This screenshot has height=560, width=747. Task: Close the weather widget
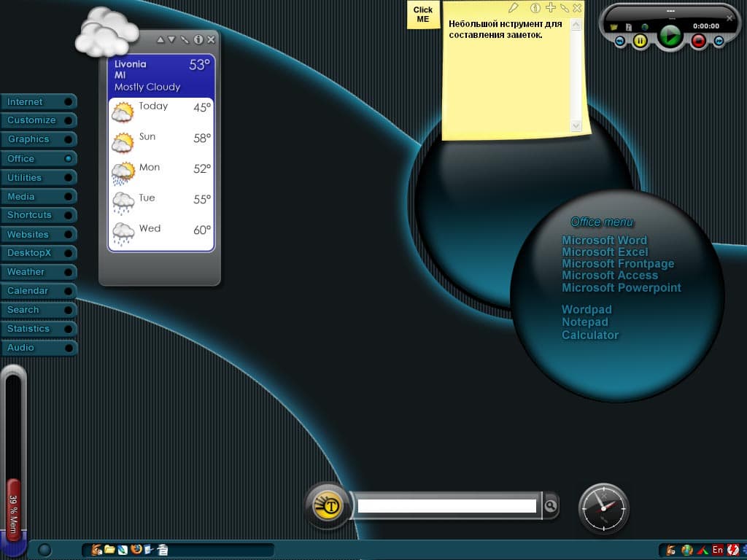click(211, 39)
